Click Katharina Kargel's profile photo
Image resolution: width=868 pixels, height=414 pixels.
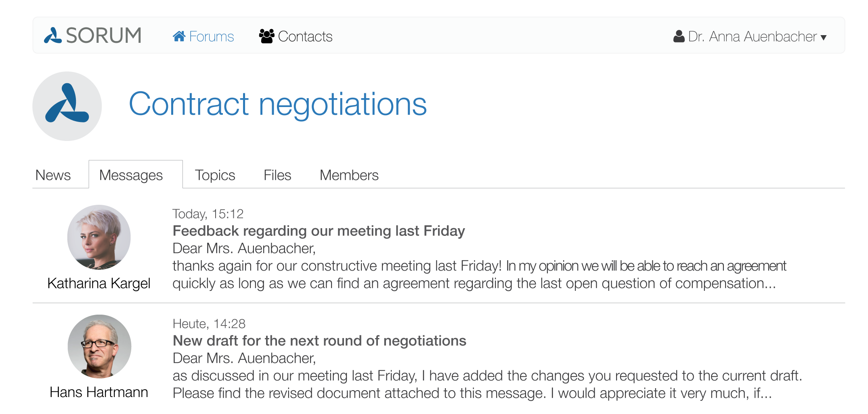pos(99,237)
